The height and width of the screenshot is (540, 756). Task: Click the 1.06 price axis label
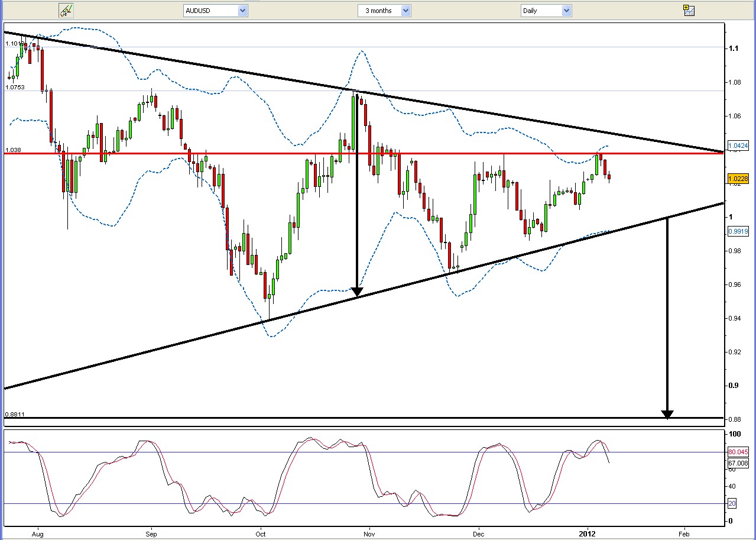pos(734,116)
